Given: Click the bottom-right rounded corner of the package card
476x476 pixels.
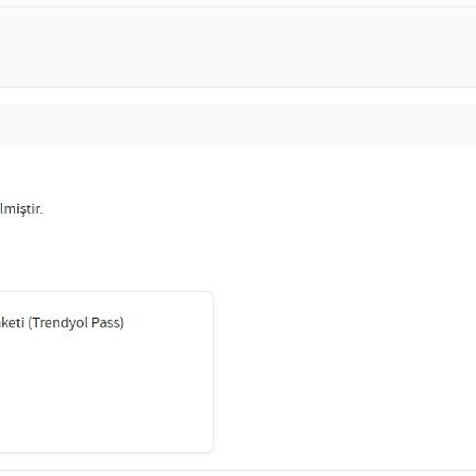Looking at the screenshot, I should coord(211,451).
